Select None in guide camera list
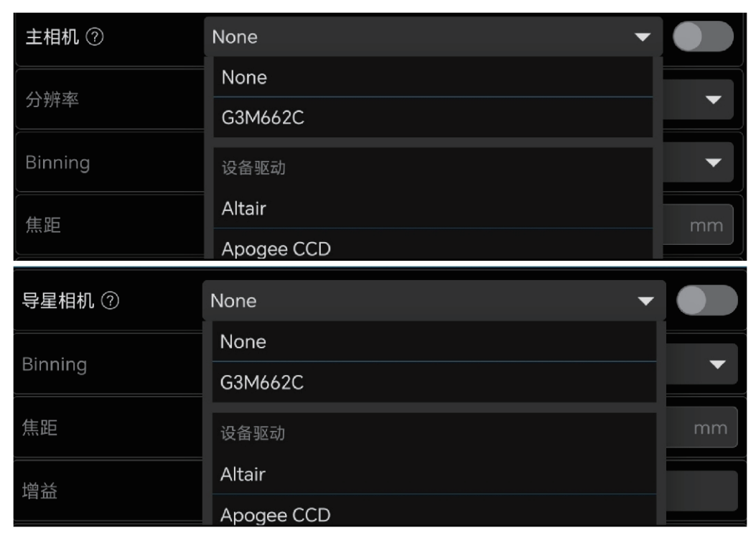 coord(434,342)
